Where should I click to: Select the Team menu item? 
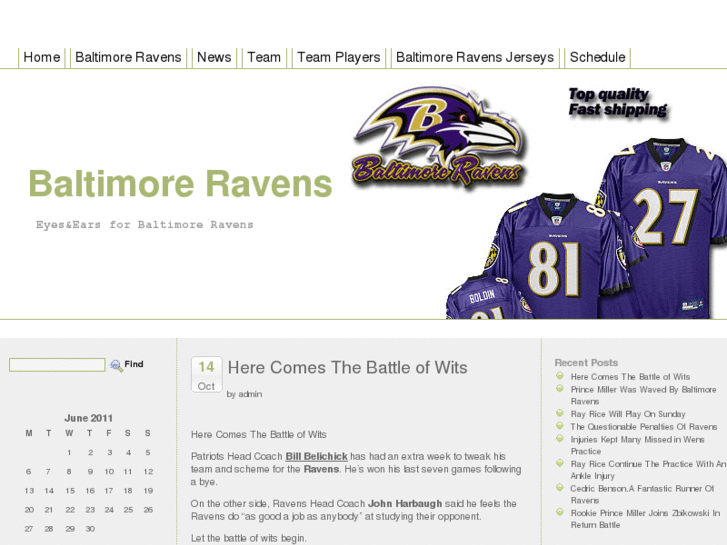tap(264, 58)
